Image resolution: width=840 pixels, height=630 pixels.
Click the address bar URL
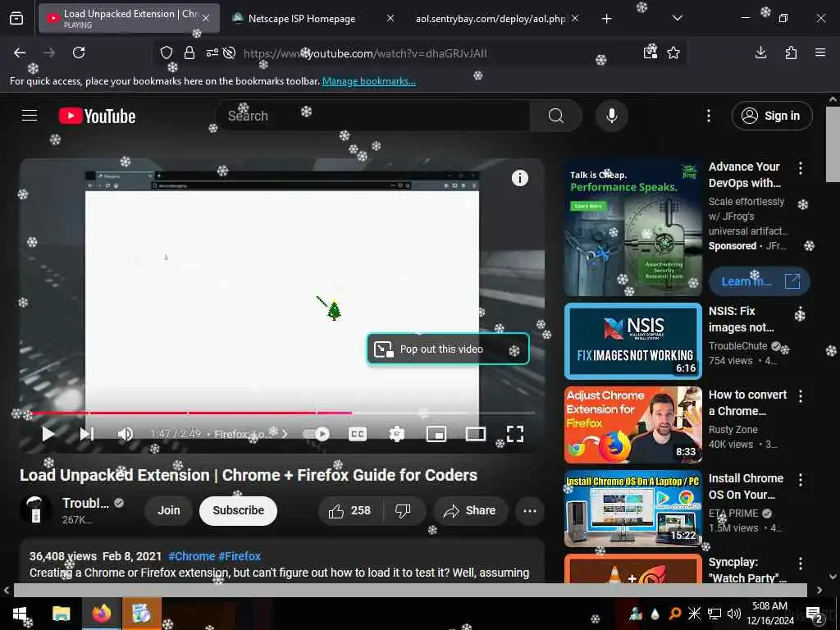tap(365, 53)
